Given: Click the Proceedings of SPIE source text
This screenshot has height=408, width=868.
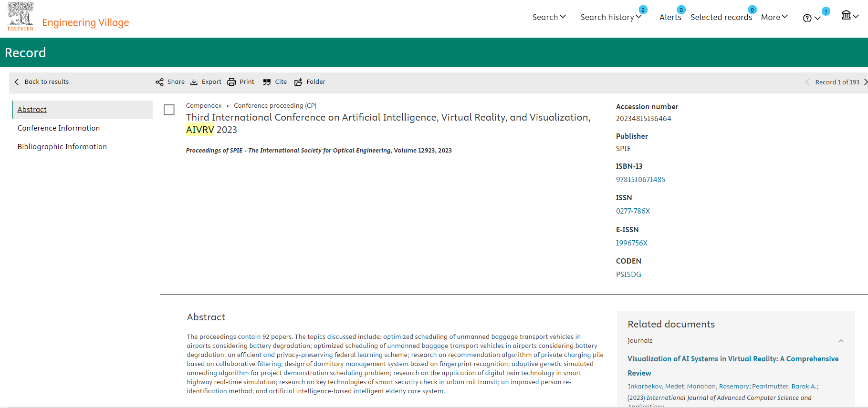Looking at the screenshot, I should [319, 151].
